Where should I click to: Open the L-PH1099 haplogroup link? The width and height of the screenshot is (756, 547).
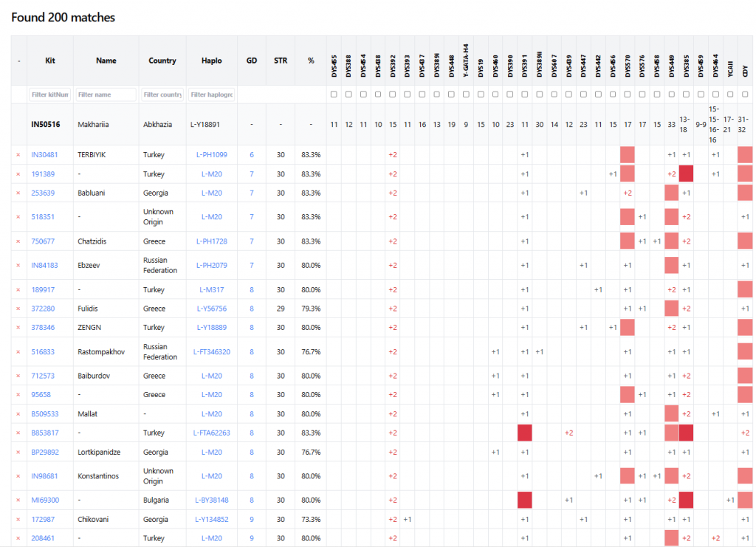[x=211, y=155]
